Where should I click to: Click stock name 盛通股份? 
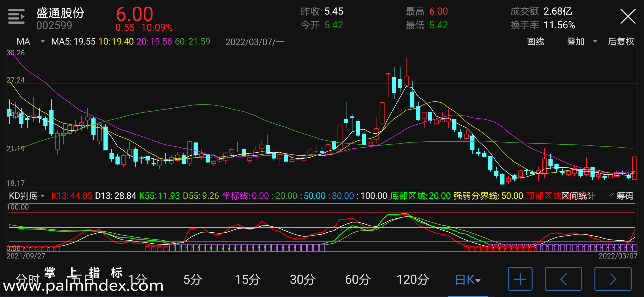coord(60,13)
